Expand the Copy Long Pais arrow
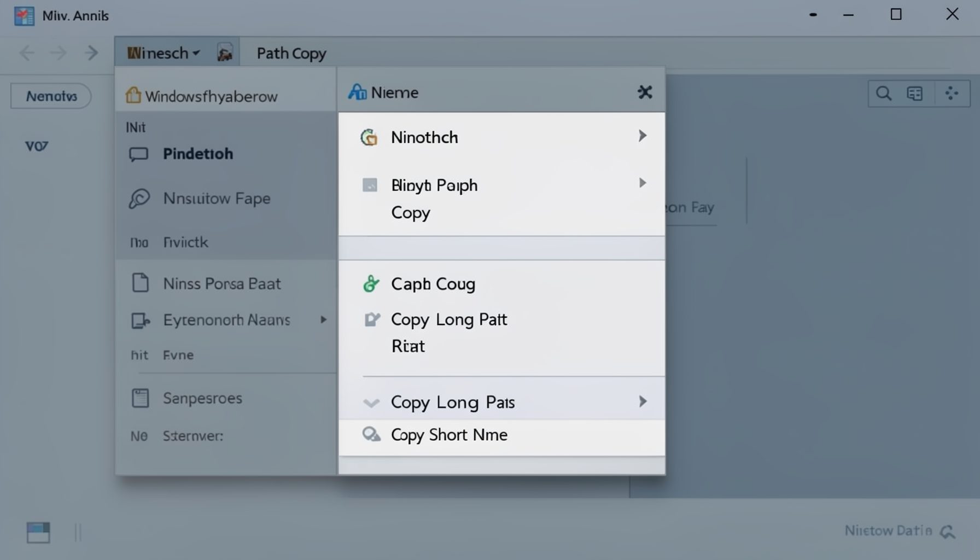Viewport: 980px width, 560px height. coord(643,402)
